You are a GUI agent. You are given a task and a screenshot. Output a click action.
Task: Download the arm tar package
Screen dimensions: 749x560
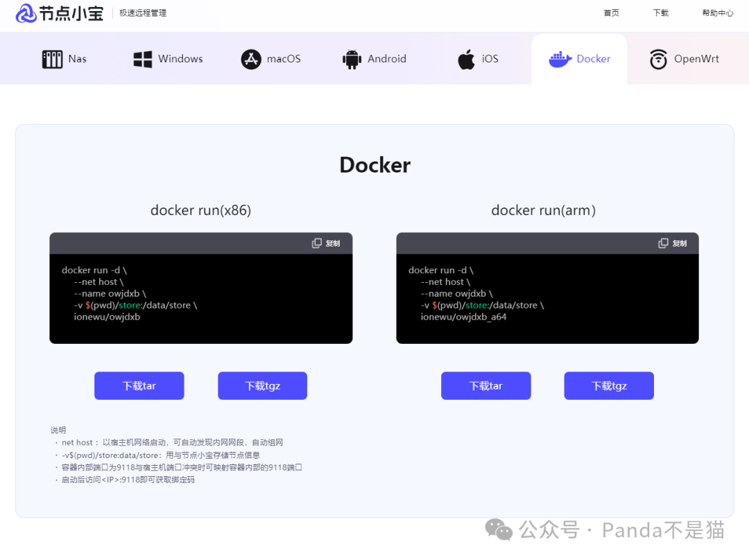click(x=485, y=386)
